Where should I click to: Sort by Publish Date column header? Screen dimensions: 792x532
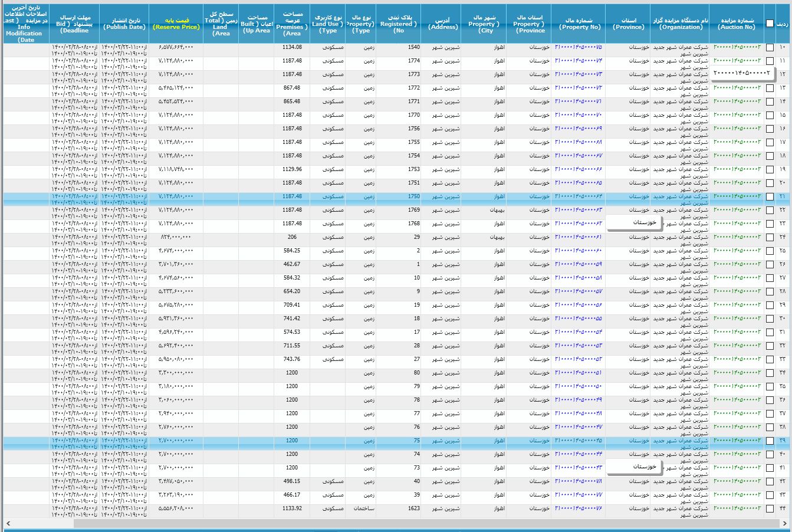tap(124, 24)
